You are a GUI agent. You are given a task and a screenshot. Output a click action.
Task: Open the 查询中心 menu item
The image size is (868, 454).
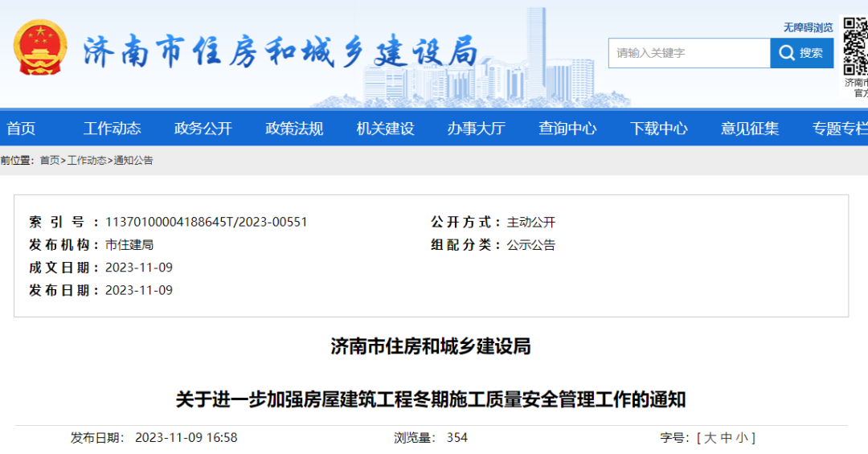(567, 129)
